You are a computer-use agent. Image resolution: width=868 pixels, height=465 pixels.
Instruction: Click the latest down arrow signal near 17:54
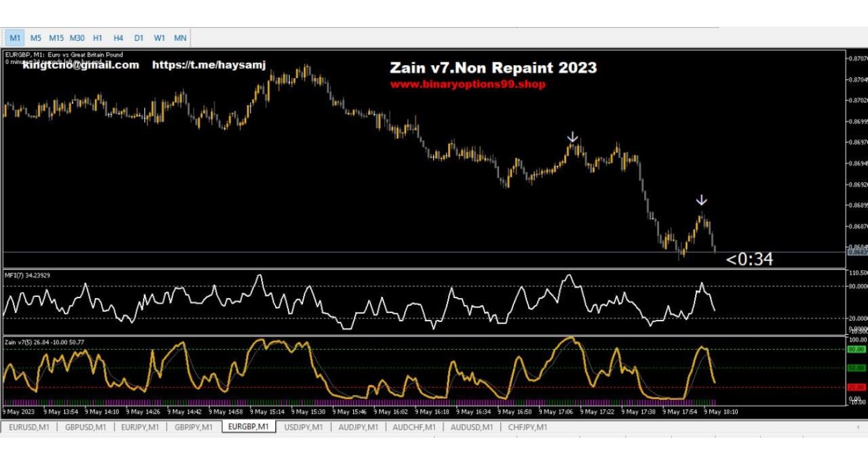[701, 200]
